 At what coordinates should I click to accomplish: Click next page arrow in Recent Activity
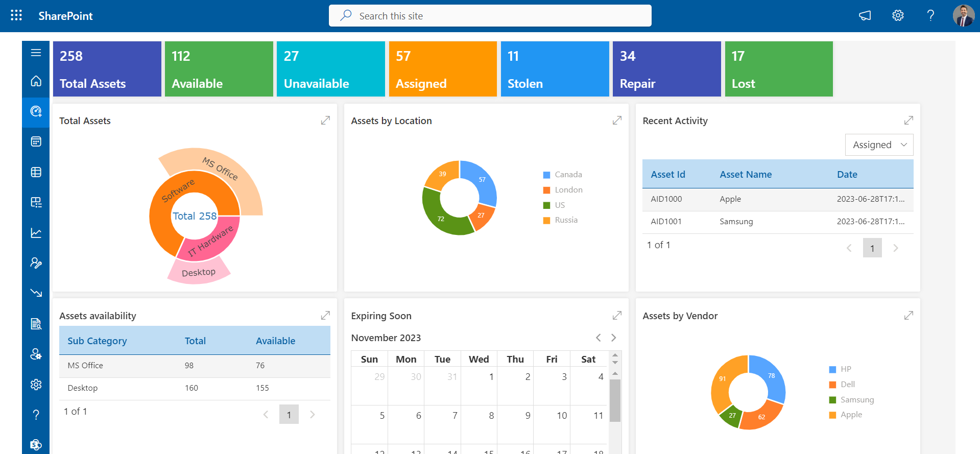(x=895, y=248)
